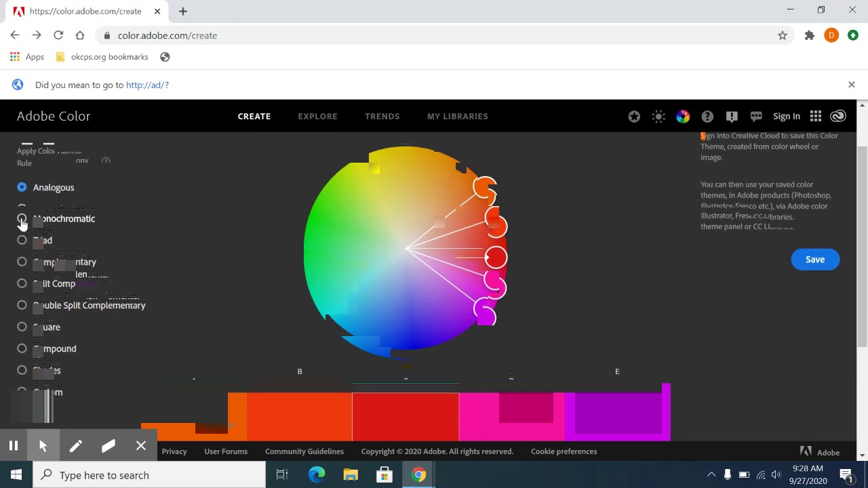Image resolution: width=868 pixels, height=488 pixels.
Task: Select the Double Split Complementary rule
Action: [x=22, y=305]
